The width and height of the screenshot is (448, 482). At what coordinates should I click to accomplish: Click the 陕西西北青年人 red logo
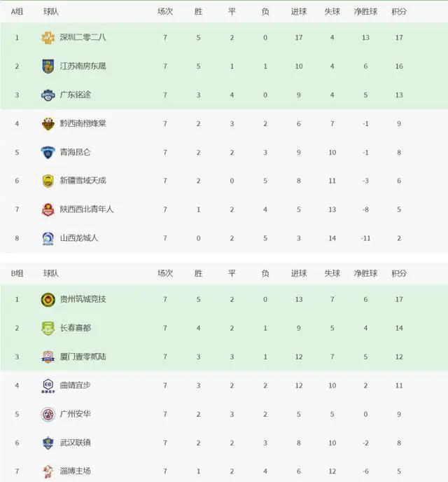coord(48,209)
